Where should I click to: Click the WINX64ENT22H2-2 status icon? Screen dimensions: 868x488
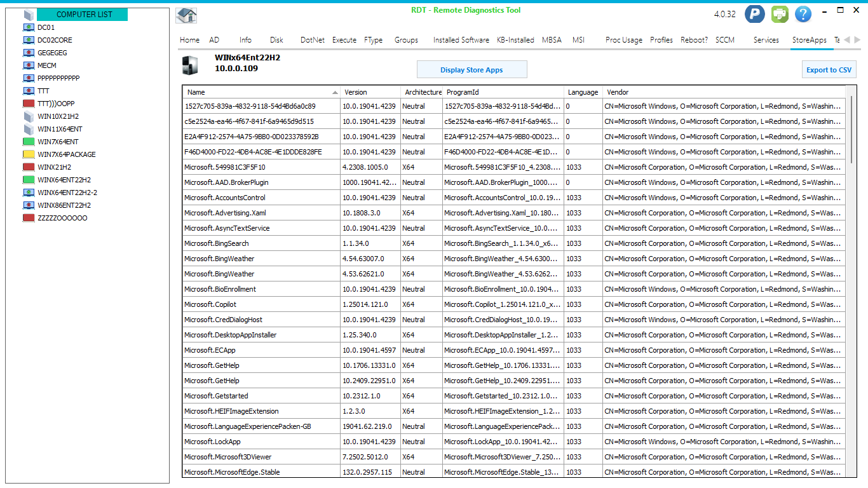[x=29, y=193]
